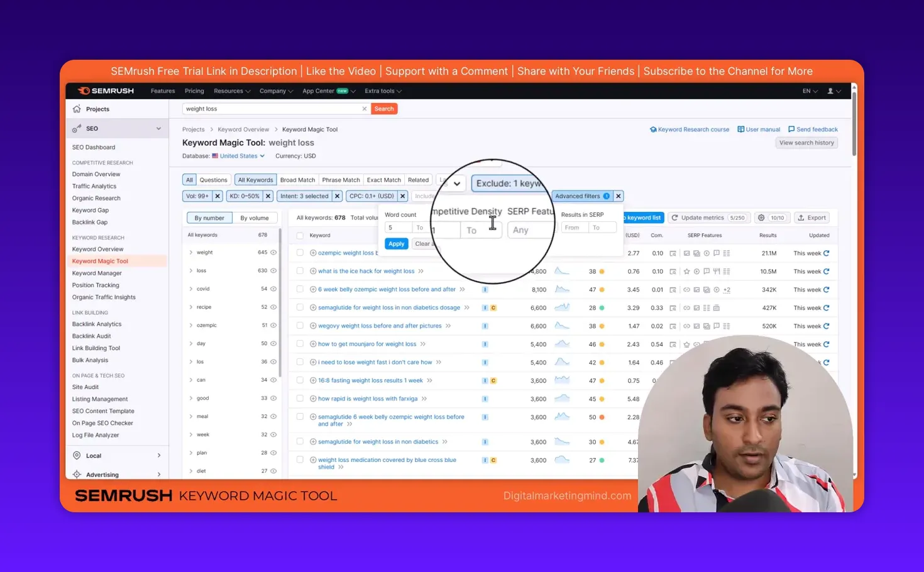The image size is (924, 572).
Task: Click the Keyword Research course graduation icon
Action: tap(654, 129)
